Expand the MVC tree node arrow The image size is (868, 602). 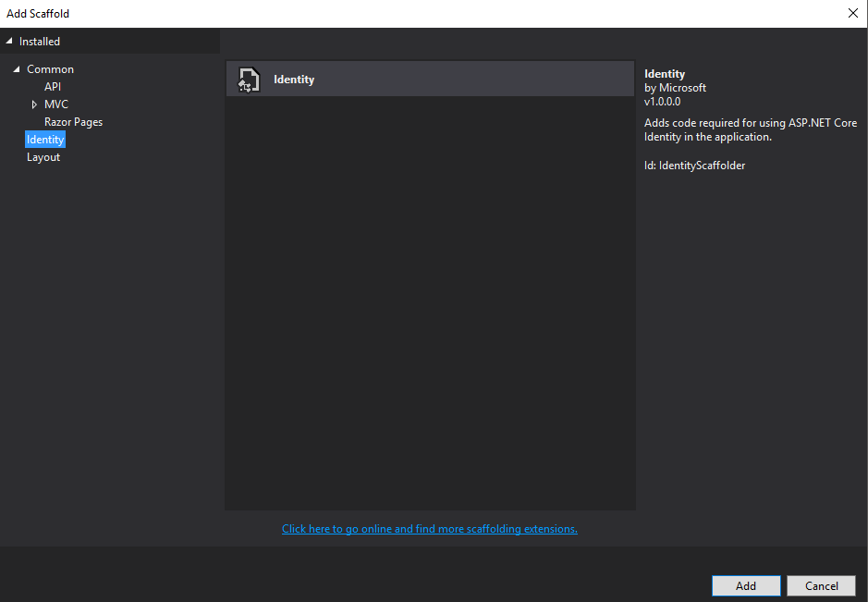click(x=34, y=104)
